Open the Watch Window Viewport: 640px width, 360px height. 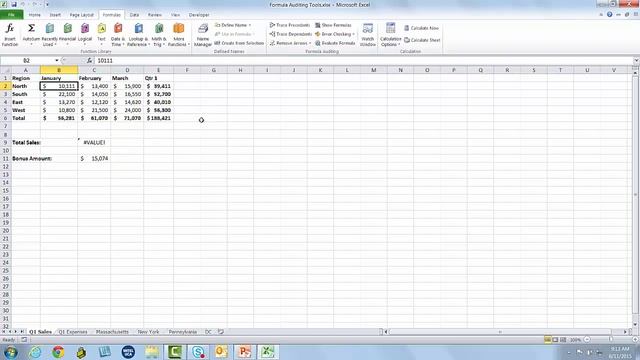coord(368,35)
